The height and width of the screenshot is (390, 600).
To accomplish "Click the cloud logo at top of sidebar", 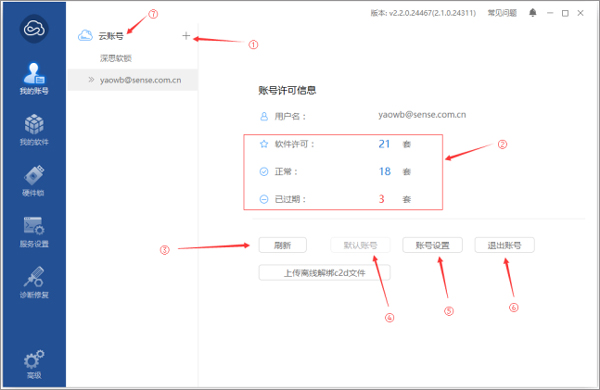I will click(34, 29).
